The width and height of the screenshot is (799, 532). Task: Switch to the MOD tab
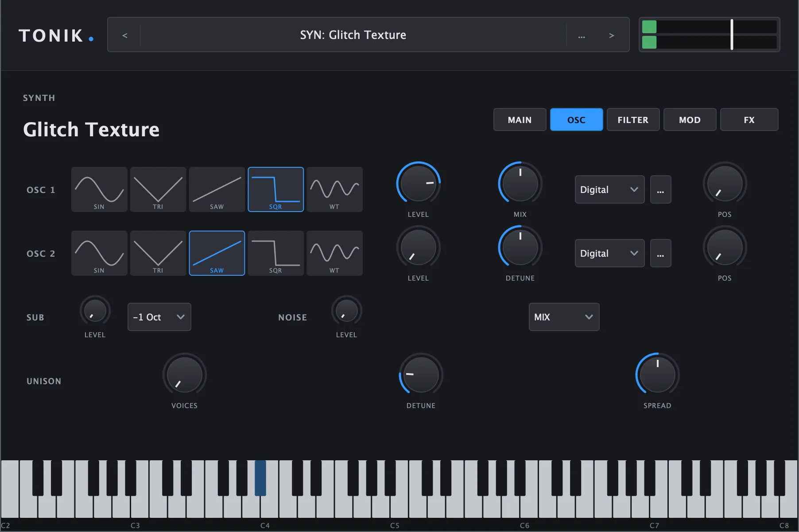[x=690, y=120]
